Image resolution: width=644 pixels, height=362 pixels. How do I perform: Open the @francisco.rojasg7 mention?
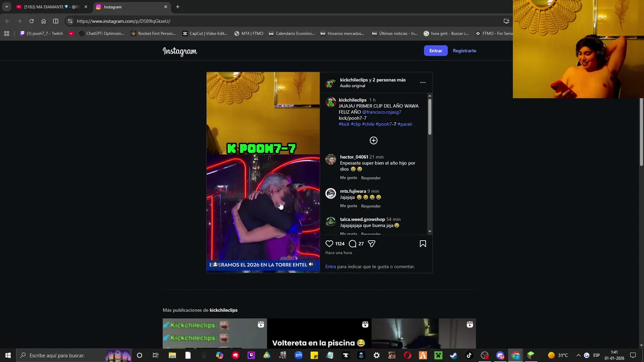pyautogui.click(x=381, y=112)
